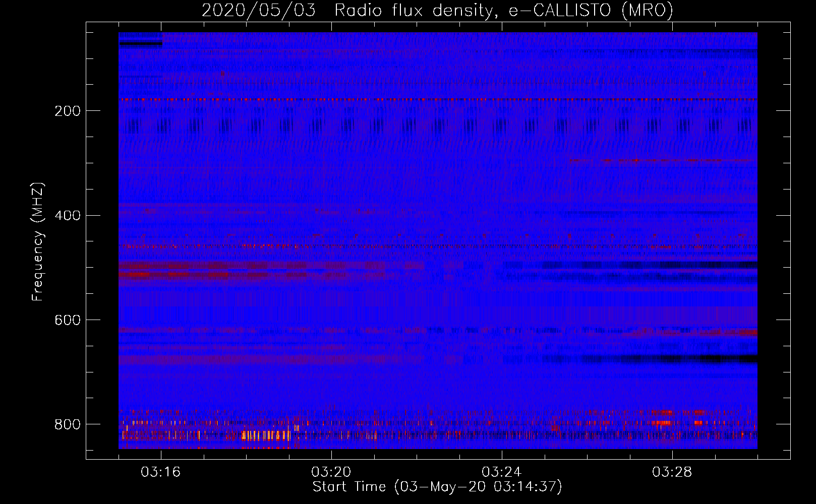Click the 'e-CALLISTO (MRO)' text in the title
The image size is (816, 504).
point(591,10)
